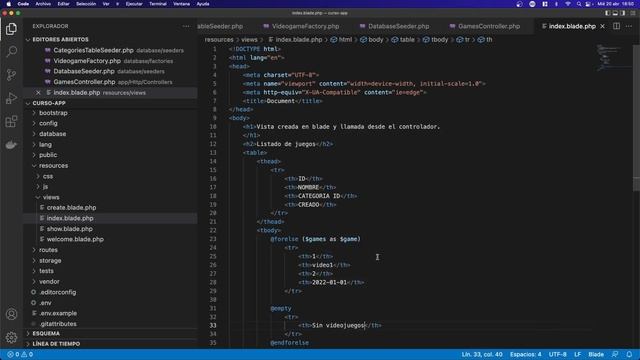Image resolution: width=640 pixels, height=360 pixels.
Task: Close the index.blade.php tab
Action: click(602, 26)
